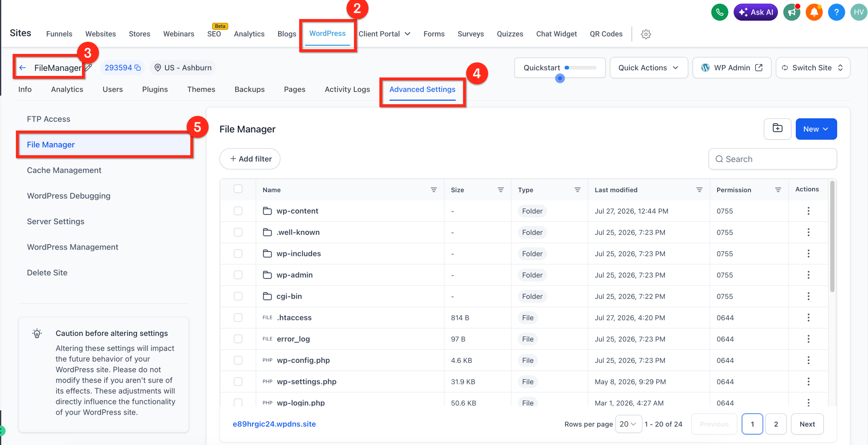Open the Quick Actions dropdown
The height and width of the screenshot is (445, 868).
(649, 68)
